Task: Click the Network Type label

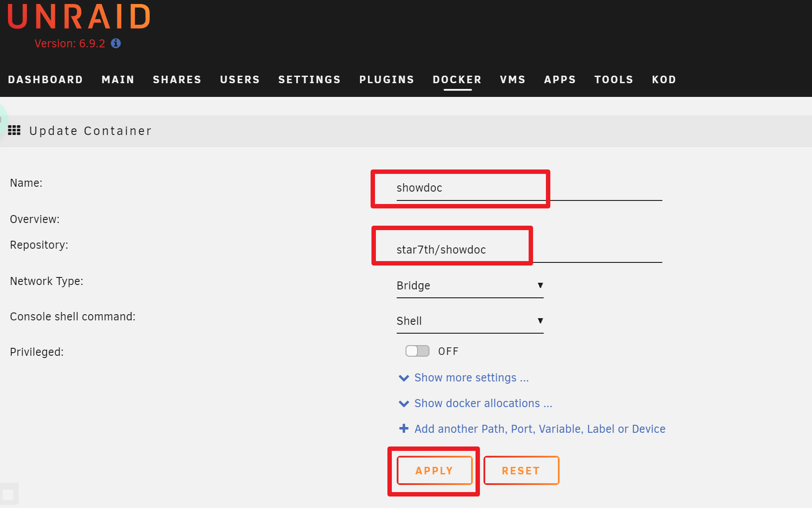Action: pos(46,281)
